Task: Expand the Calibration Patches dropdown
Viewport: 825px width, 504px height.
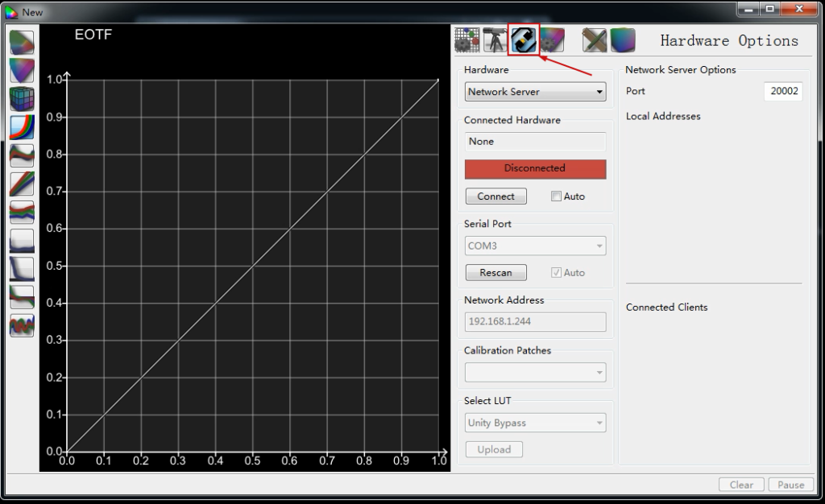Action: (x=535, y=373)
